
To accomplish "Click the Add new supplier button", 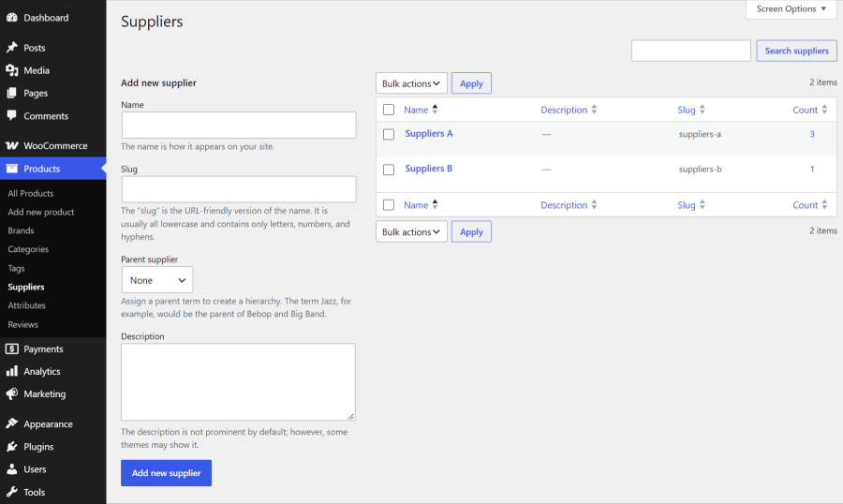I will coord(166,473).
